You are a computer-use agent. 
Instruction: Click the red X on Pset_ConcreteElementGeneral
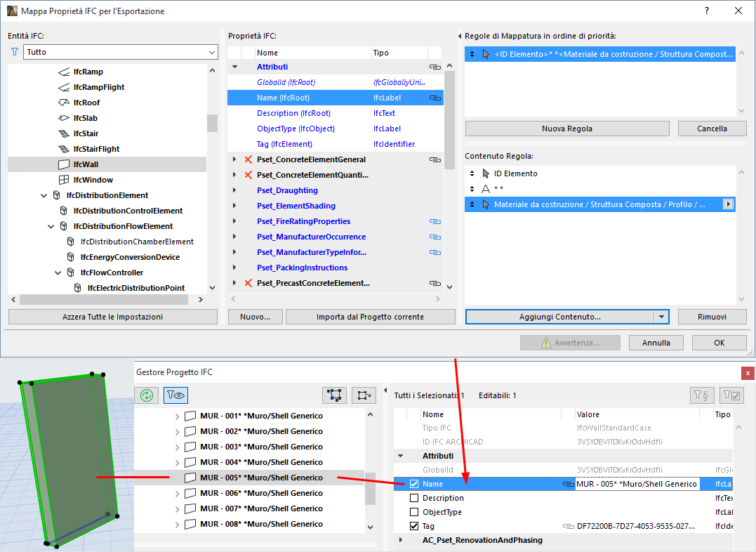[x=248, y=159]
